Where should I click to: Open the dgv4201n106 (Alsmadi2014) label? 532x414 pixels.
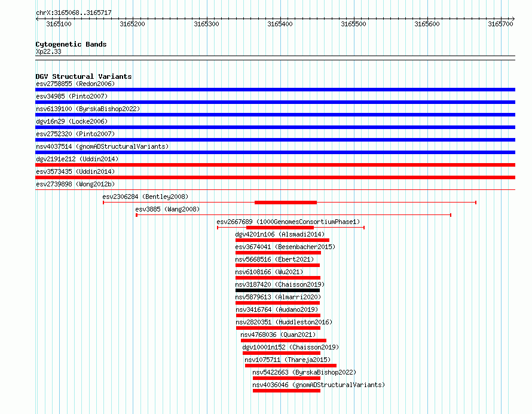(x=280, y=234)
